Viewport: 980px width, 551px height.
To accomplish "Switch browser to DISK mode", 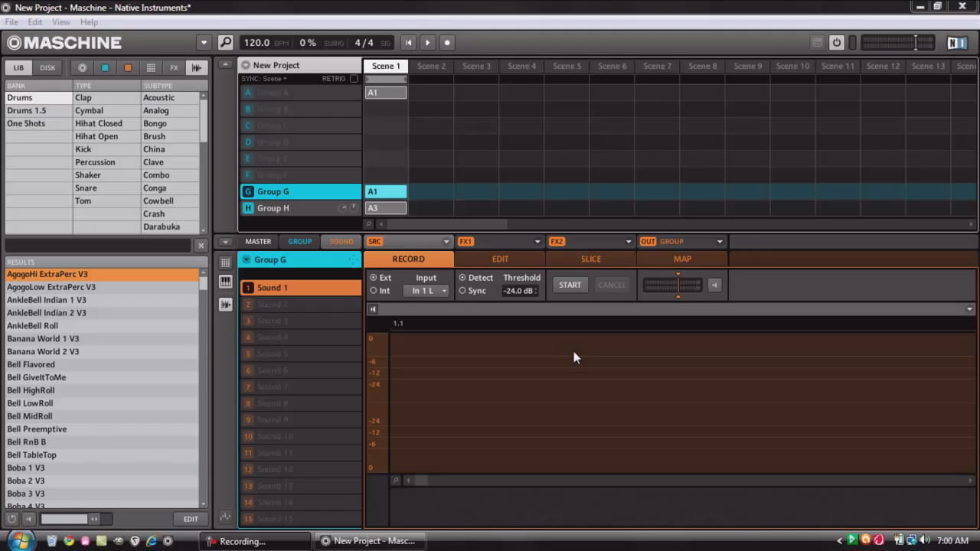I will pyautogui.click(x=47, y=67).
